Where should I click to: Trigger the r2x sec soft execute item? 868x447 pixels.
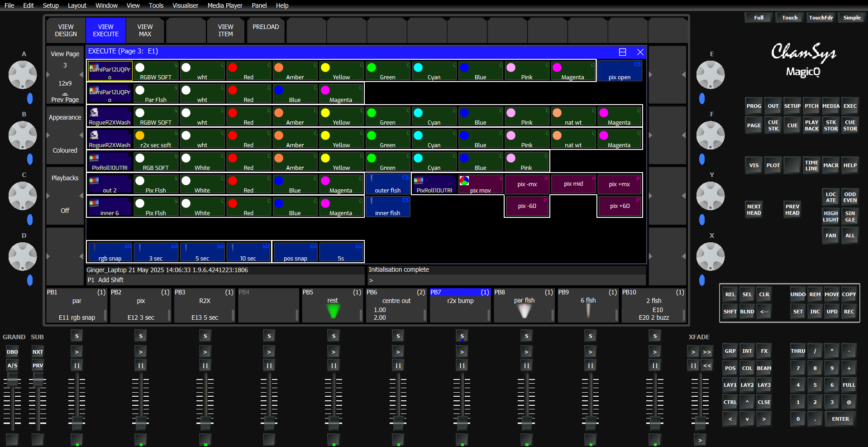point(156,139)
